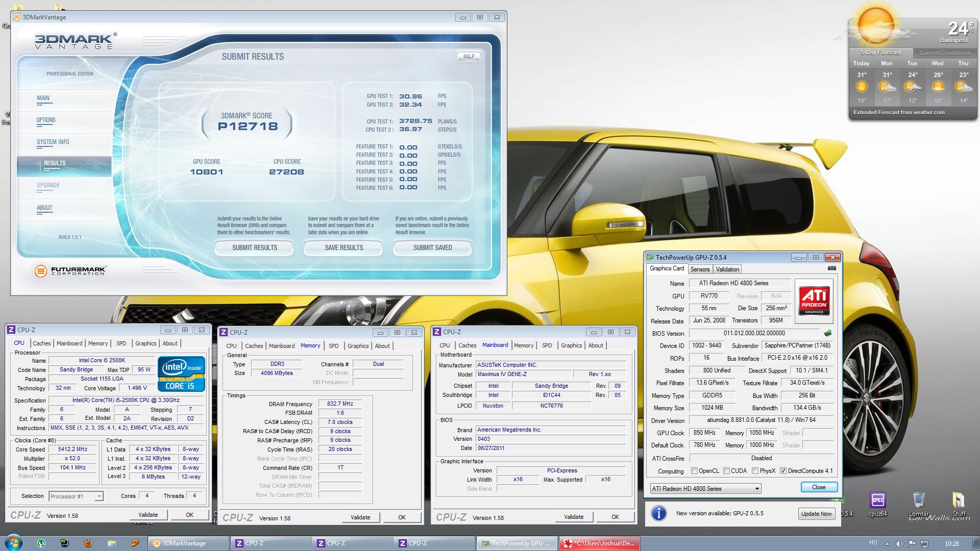Uncheck the DirectCompute 4.1 checkbox
This screenshot has width=980, height=551.
click(x=783, y=471)
